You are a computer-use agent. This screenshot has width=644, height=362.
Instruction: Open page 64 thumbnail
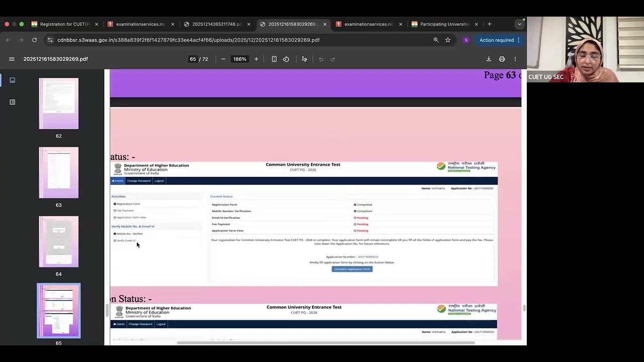point(59,241)
